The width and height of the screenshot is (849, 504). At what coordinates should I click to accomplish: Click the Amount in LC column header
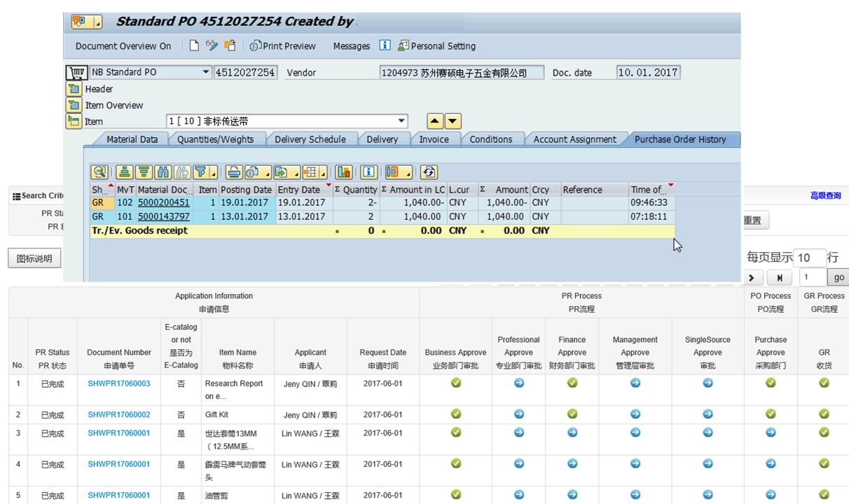pos(413,190)
